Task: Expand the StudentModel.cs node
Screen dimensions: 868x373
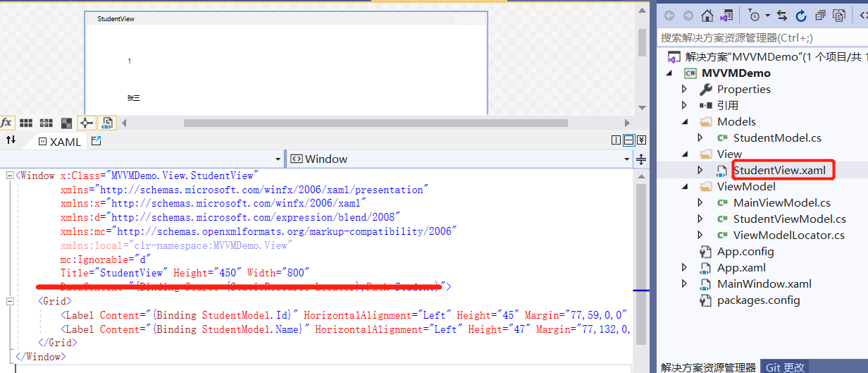Action: (x=700, y=138)
